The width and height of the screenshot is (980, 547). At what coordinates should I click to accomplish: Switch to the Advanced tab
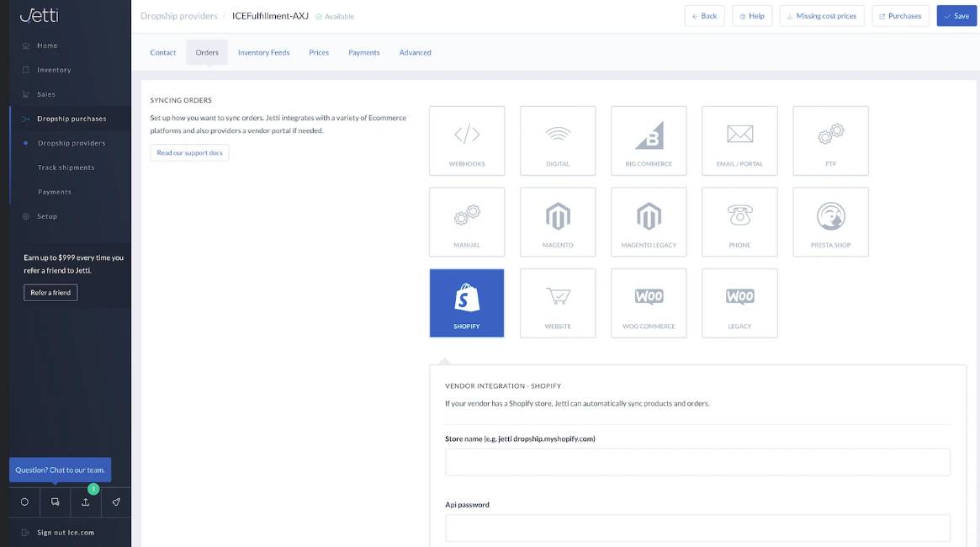415,52
